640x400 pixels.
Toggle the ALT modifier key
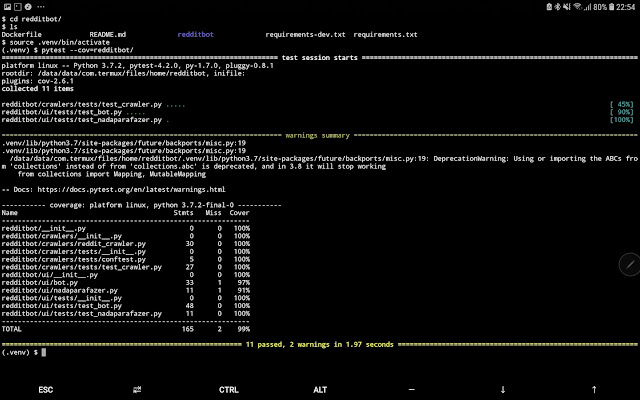coord(320,389)
